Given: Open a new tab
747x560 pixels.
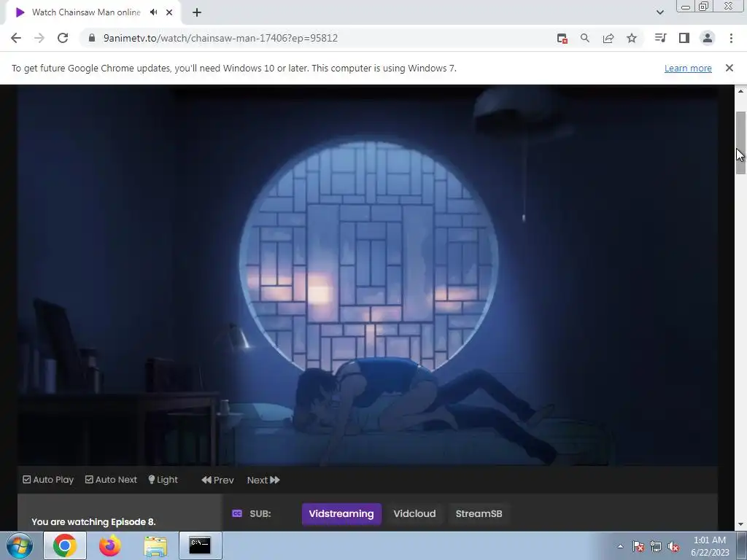Looking at the screenshot, I should click(197, 12).
